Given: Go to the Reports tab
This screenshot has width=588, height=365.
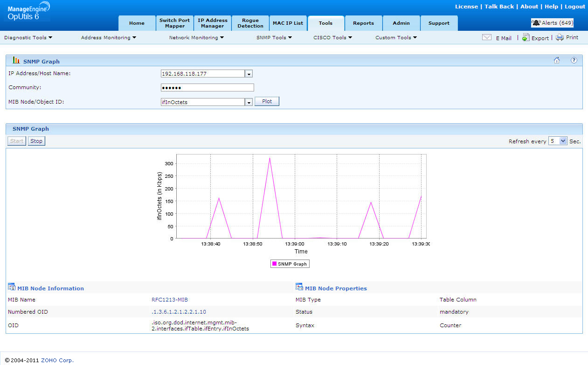Looking at the screenshot, I should point(363,23).
